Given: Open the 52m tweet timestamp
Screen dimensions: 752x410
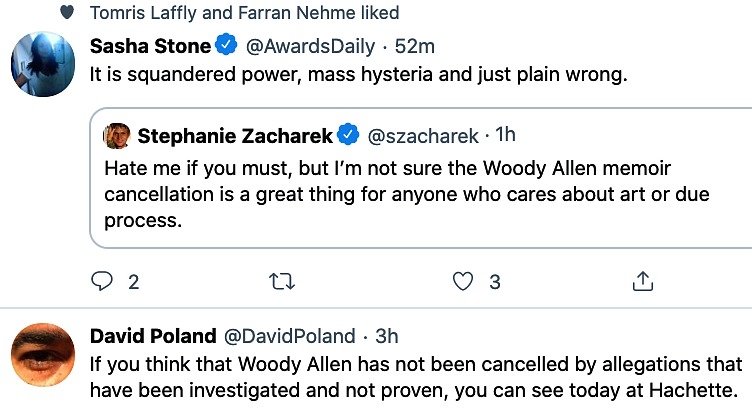Looking at the screenshot, I should pos(414,47).
